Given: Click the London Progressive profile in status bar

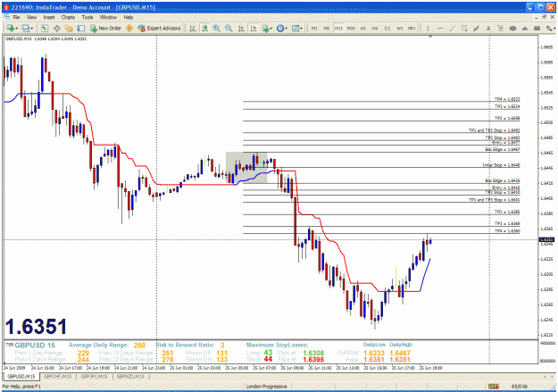Looking at the screenshot, I should pos(267,387).
